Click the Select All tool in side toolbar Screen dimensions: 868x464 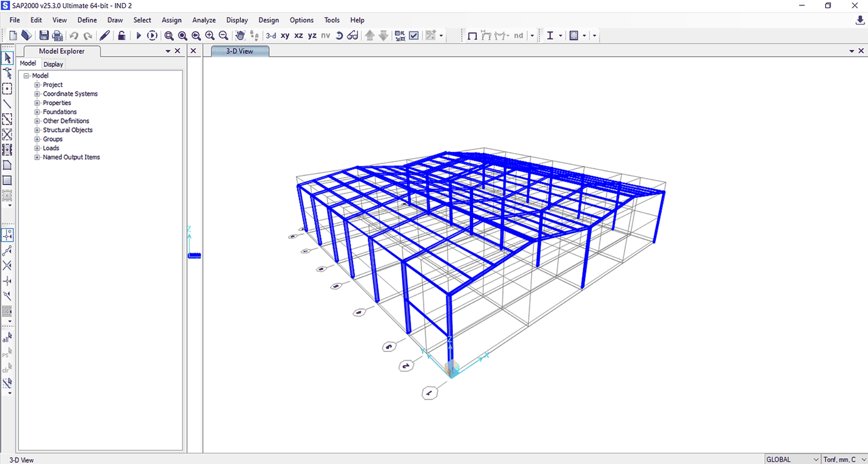[x=7, y=337]
